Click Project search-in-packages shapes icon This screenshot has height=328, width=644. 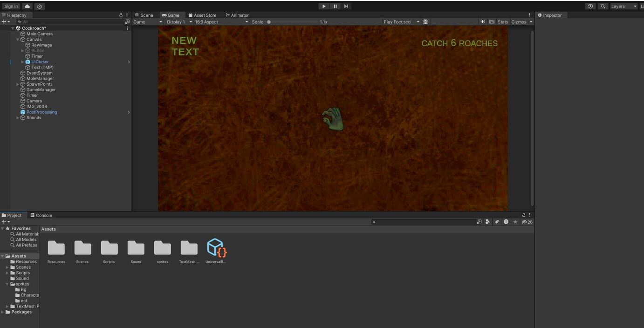pos(488,222)
